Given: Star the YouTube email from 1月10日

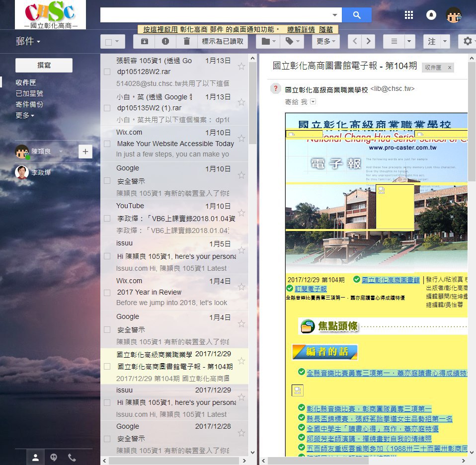Looking at the screenshot, I should tap(241, 213).
